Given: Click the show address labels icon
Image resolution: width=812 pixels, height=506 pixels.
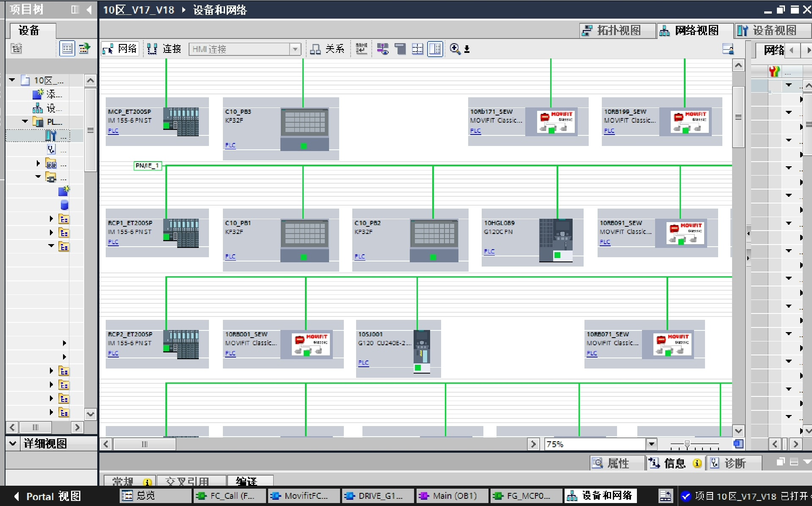Looking at the screenshot, I should [383, 49].
